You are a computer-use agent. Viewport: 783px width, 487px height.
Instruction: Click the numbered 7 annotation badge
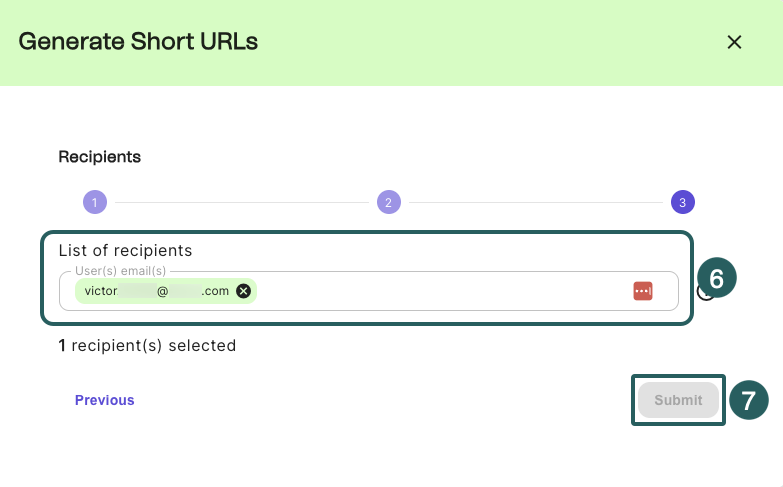click(x=748, y=400)
